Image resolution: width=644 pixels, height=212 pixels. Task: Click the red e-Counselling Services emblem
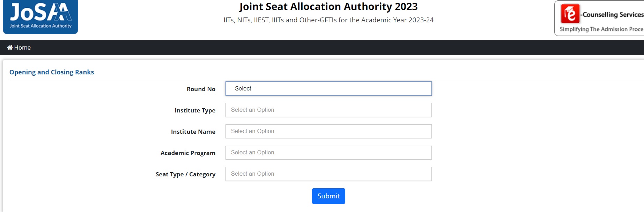point(570,14)
